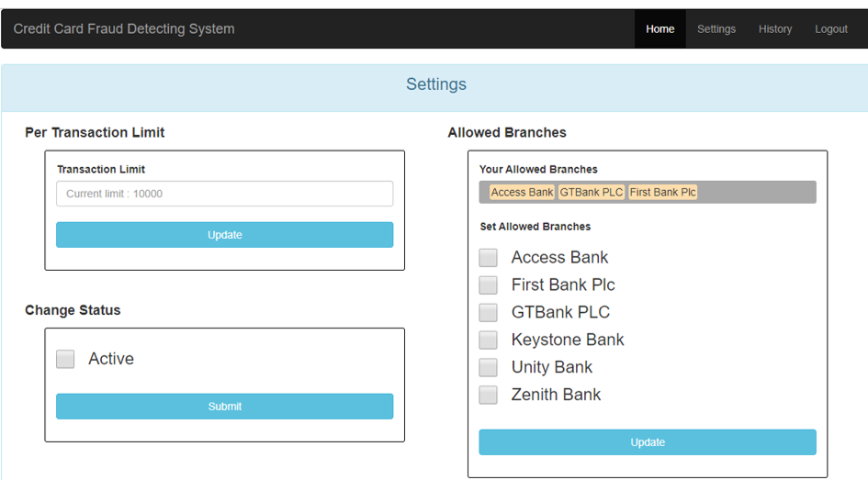The height and width of the screenshot is (480, 868).
Task: Click the Transaction Limit field label
Action: pyautogui.click(x=101, y=169)
